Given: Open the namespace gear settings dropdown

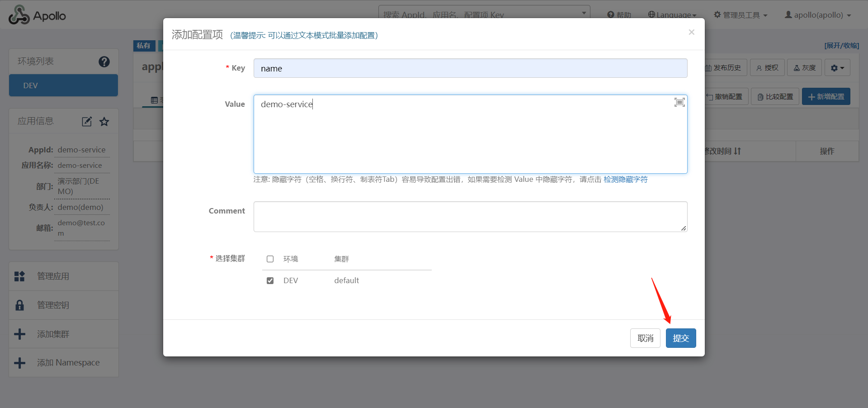Looking at the screenshot, I should click(x=837, y=68).
